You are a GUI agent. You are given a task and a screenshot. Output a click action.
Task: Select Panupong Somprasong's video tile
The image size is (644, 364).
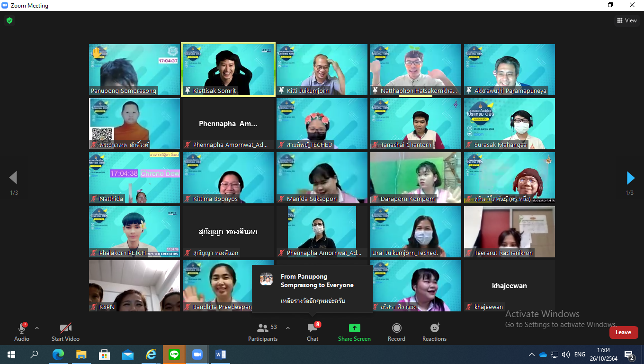134,70
